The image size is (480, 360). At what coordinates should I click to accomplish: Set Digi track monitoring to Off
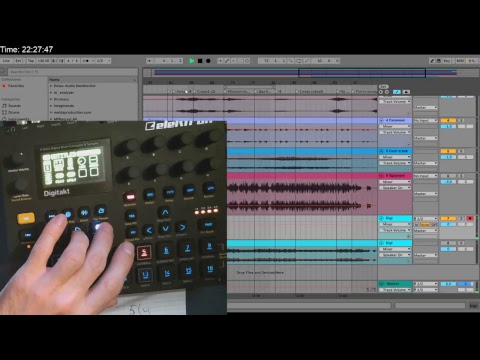click(x=434, y=225)
